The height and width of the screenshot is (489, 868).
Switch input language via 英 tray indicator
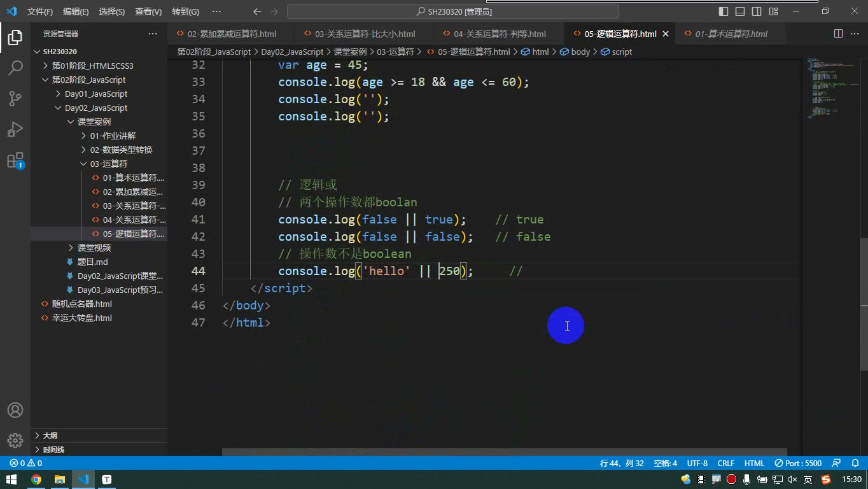click(808, 479)
